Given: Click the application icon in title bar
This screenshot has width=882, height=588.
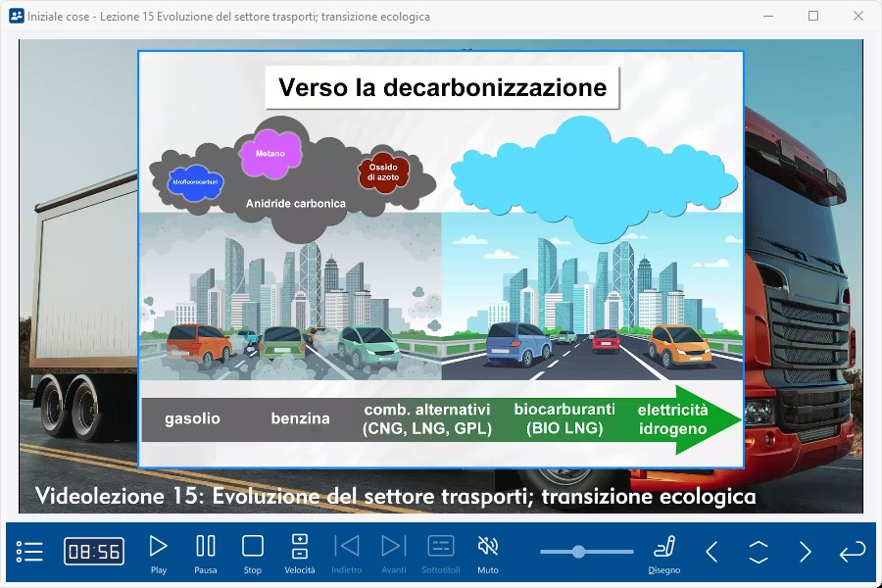Looking at the screenshot, I should tap(16, 16).
